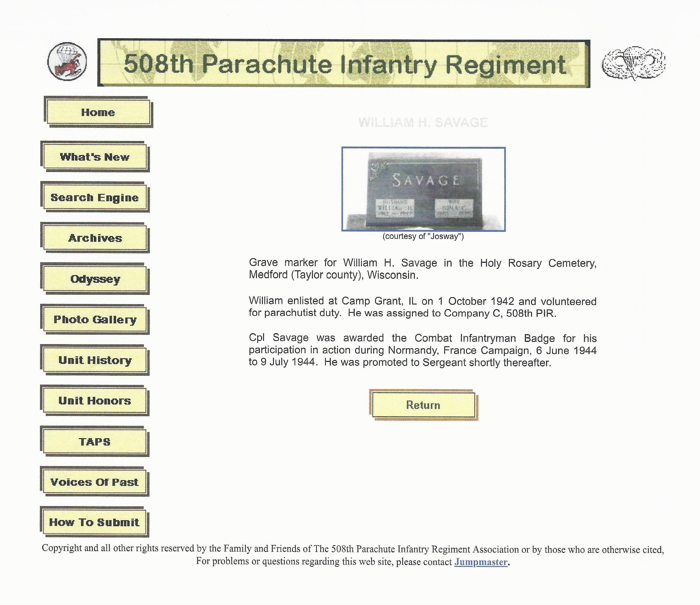Click the parachutist wings badge icon

click(x=633, y=63)
